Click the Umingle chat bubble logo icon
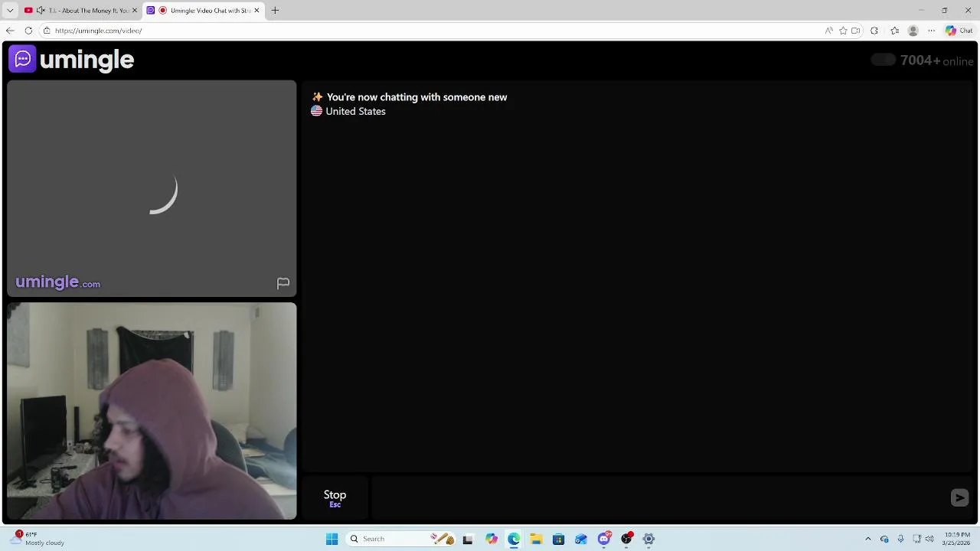 coord(22,59)
